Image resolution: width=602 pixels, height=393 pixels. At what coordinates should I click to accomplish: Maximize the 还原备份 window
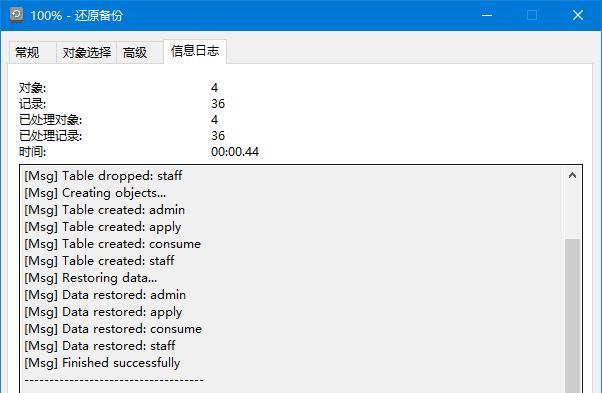pyautogui.click(x=532, y=15)
